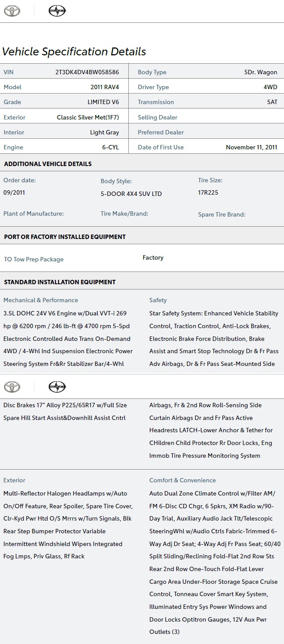Click the Model value 2011 RAV4
284x644 pixels.
tap(105, 87)
